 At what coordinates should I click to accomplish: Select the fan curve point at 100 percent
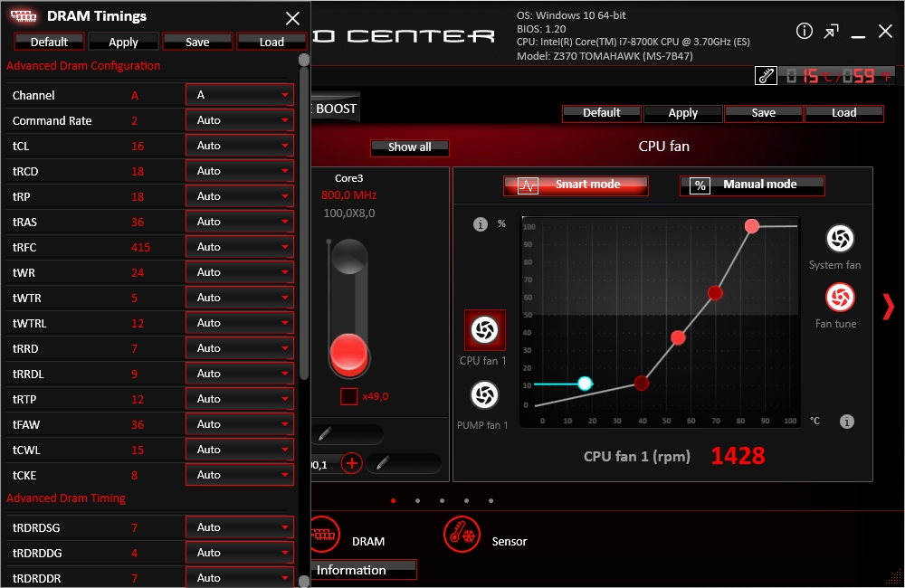[751, 226]
